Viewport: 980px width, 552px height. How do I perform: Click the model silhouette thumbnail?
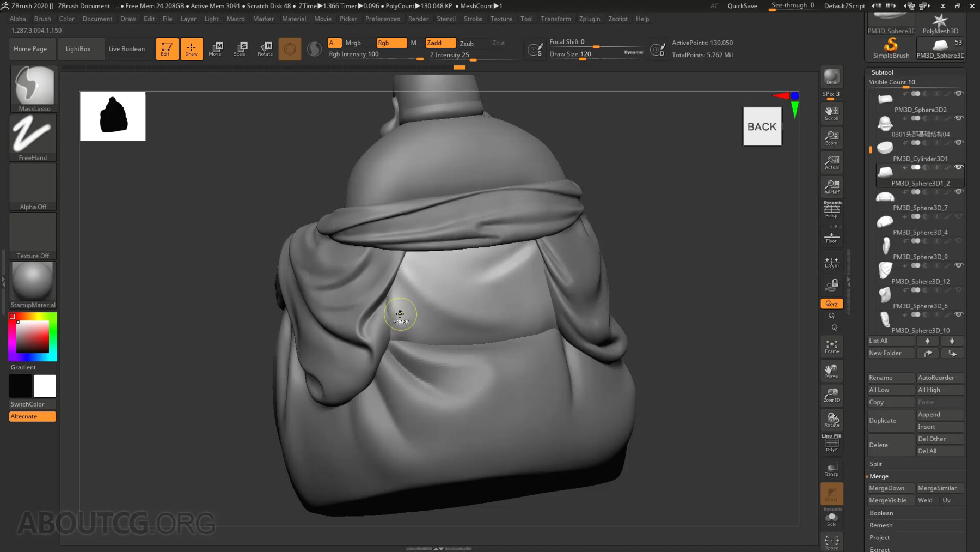coord(113,116)
